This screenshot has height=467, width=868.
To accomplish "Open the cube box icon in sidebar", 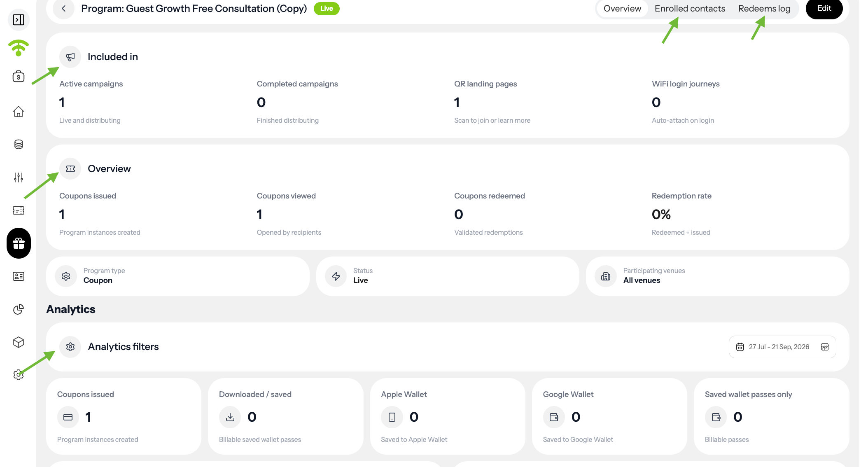I will tap(19, 342).
